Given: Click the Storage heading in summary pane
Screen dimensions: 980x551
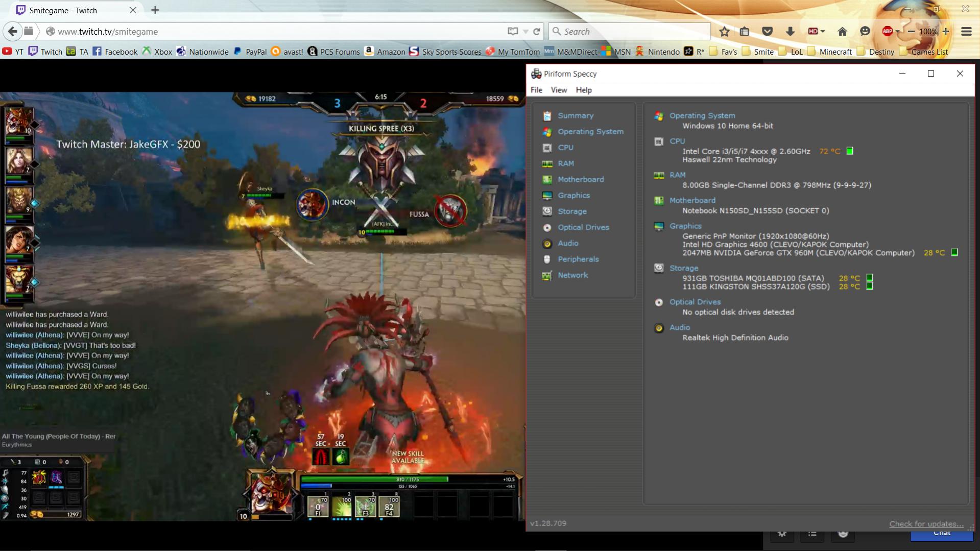Looking at the screenshot, I should [x=684, y=268].
